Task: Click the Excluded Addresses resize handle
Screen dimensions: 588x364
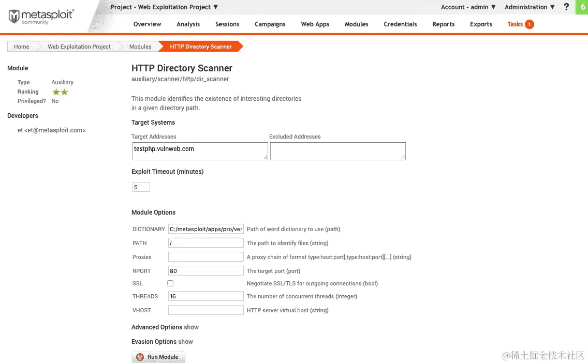Action: pyautogui.click(x=403, y=158)
